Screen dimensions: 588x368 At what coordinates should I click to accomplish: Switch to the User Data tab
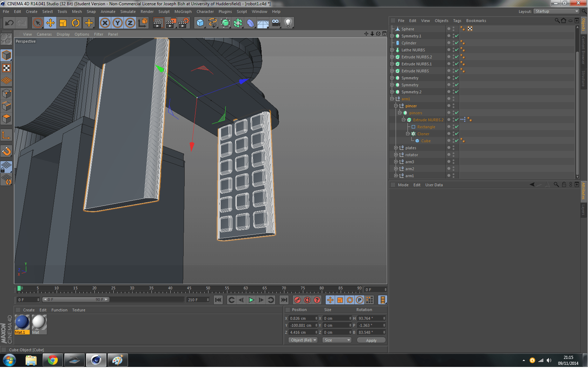[434, 185]
